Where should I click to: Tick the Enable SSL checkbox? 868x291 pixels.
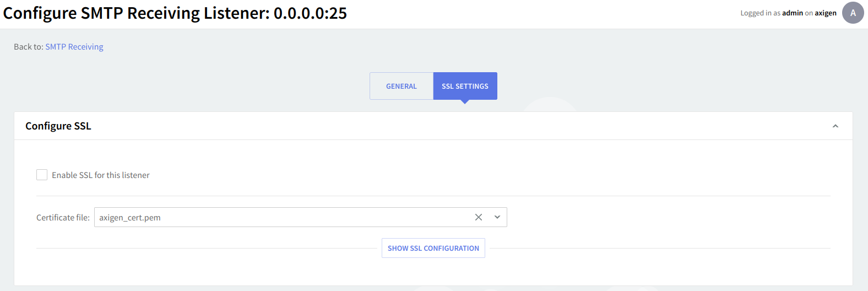coord(42,175)
